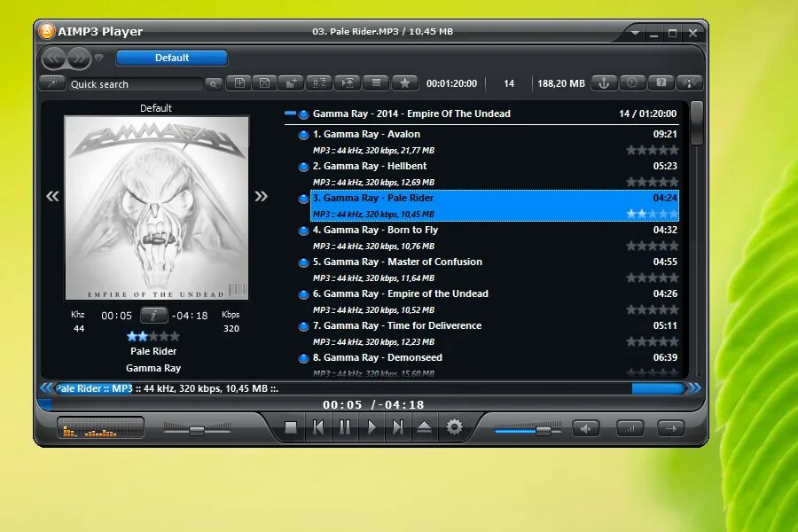Show next album art with right chevrons
The width and height of the screenshot is (798, 532).
[x=261, y=196]
